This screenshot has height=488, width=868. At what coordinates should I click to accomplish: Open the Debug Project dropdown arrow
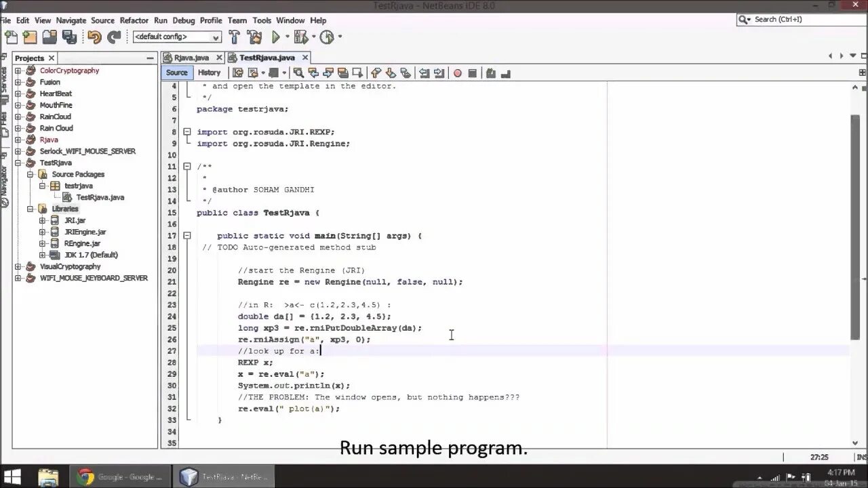pos(313,37)
